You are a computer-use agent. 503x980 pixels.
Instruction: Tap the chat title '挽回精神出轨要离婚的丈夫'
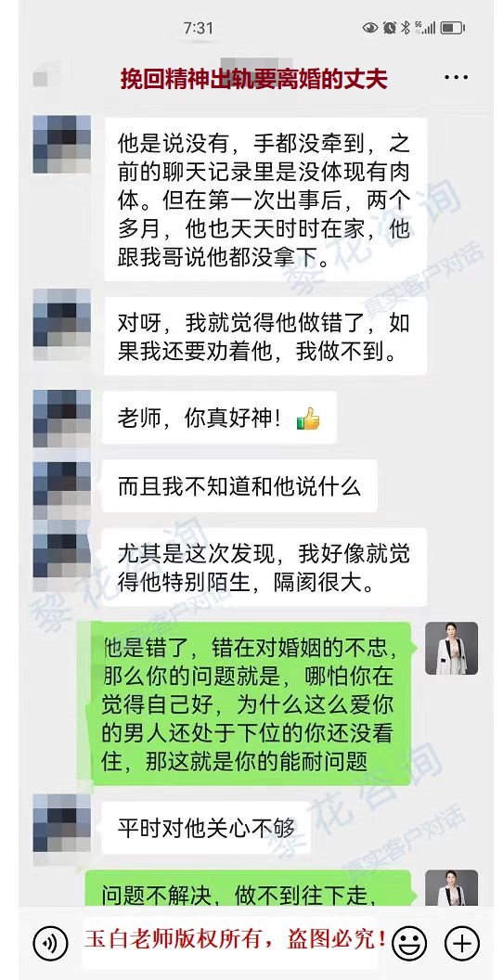(253, 80)
